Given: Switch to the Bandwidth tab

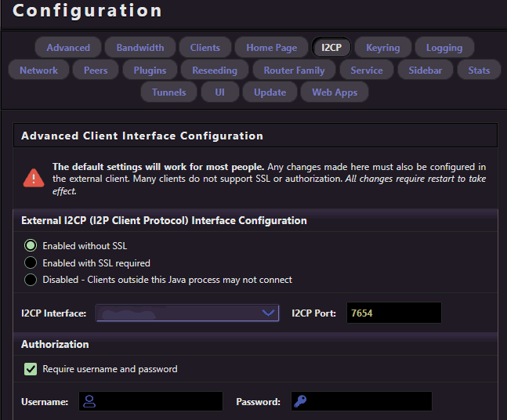Looking at the screenshot, I should point(140,48).
